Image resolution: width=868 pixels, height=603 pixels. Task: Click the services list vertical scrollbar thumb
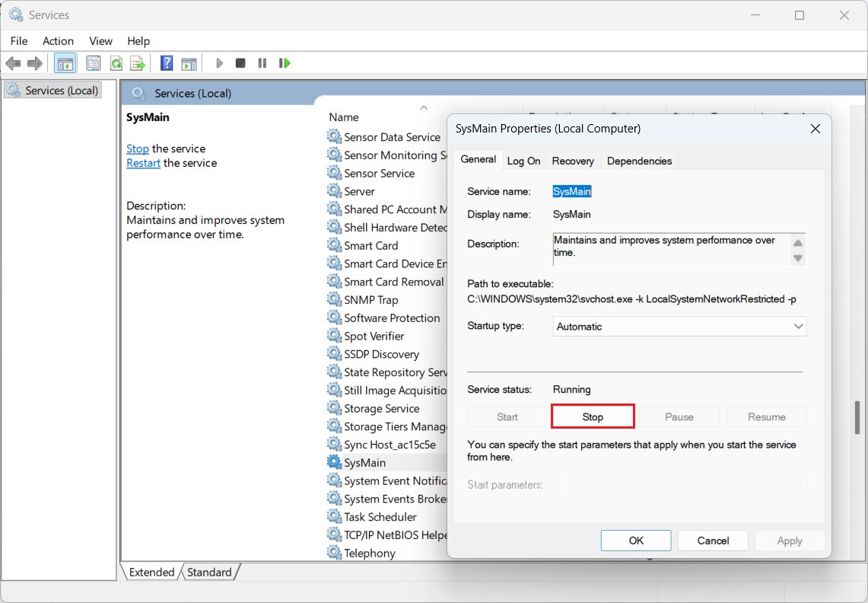[857, 416]
